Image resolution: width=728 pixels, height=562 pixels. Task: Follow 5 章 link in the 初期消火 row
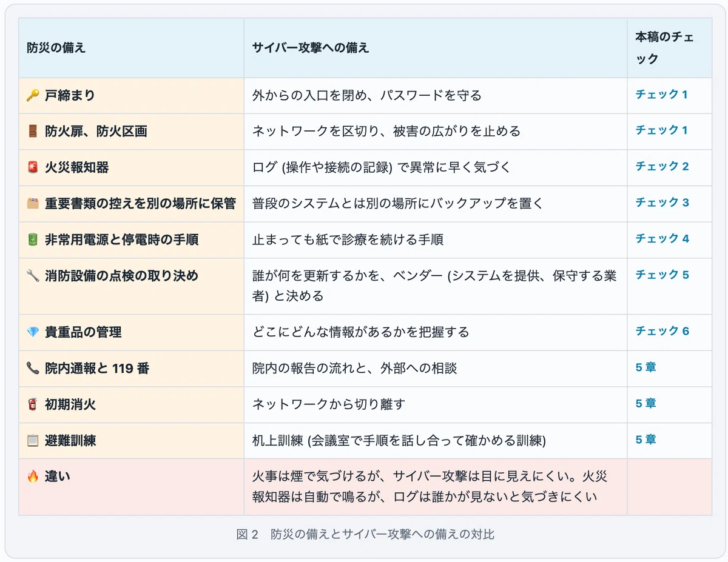(646, 403)
